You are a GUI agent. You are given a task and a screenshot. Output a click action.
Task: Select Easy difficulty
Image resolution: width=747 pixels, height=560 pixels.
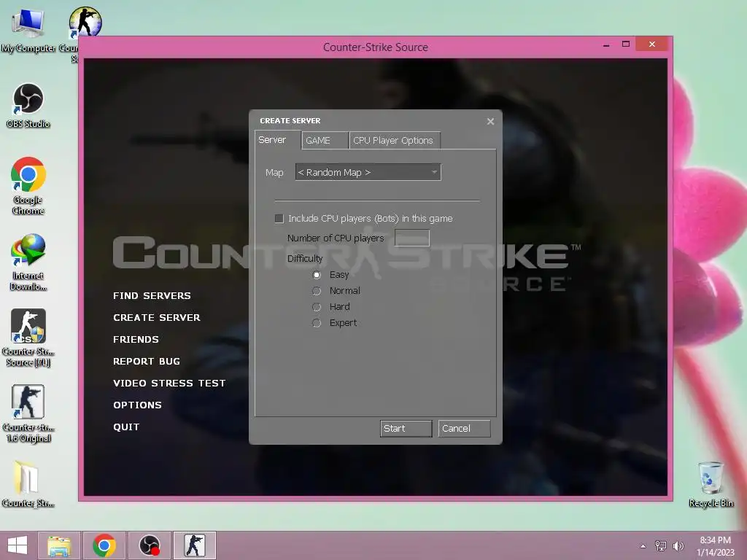317,275
